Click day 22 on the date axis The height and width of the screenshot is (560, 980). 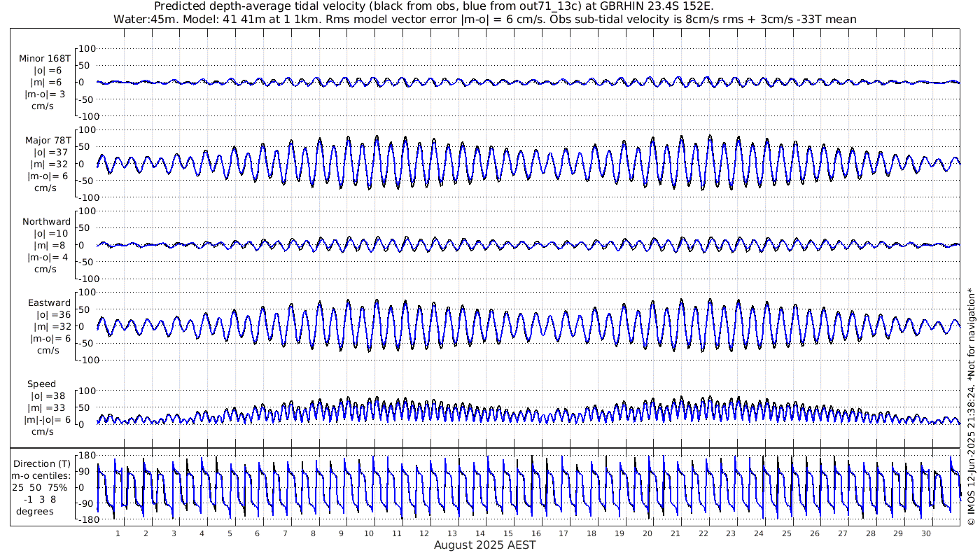coord(703,533)
